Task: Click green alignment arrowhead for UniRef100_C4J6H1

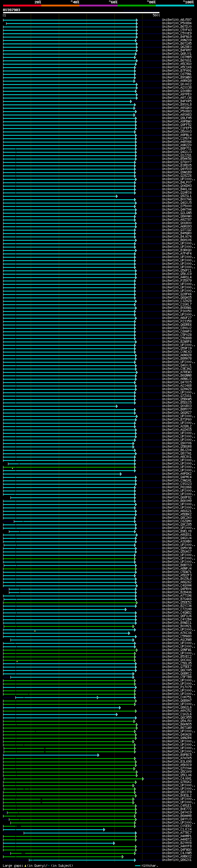Action: point(143,779)
